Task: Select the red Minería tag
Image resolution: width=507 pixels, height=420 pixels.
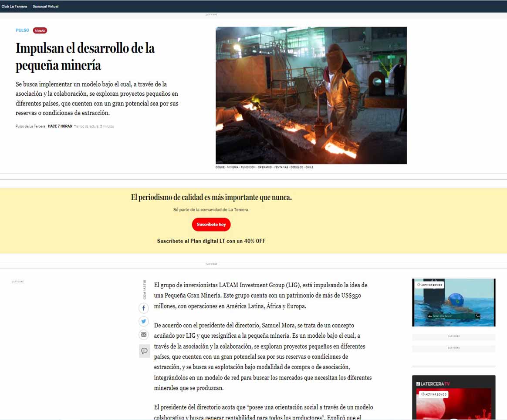Action: point(40,30)
